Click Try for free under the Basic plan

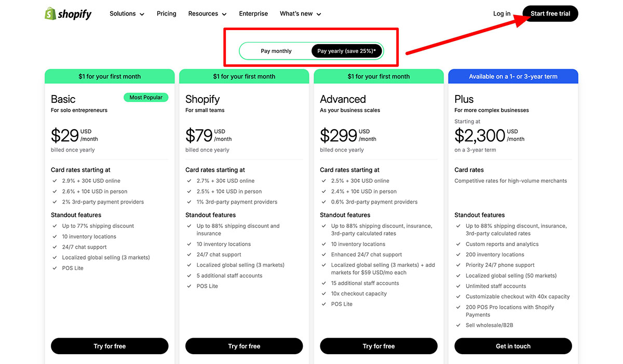pyautogui.click(x=109, y=346)
